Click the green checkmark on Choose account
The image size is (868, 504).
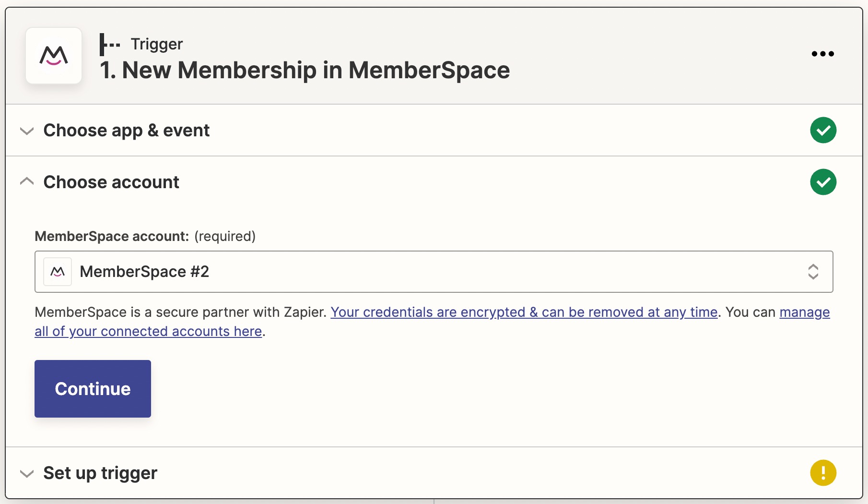pos(823,182)
